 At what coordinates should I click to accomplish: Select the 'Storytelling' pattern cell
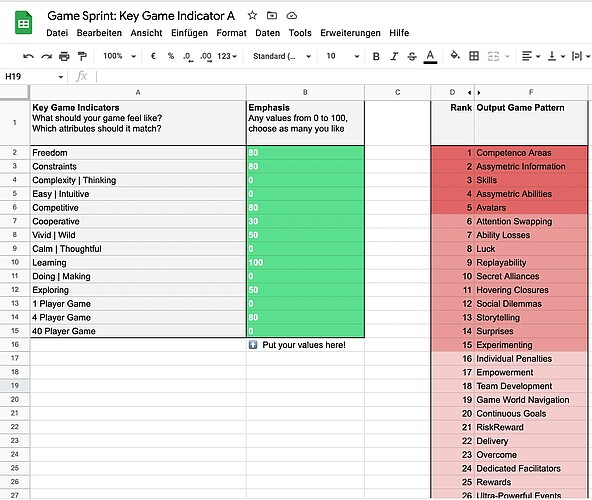tap(531, 318)
